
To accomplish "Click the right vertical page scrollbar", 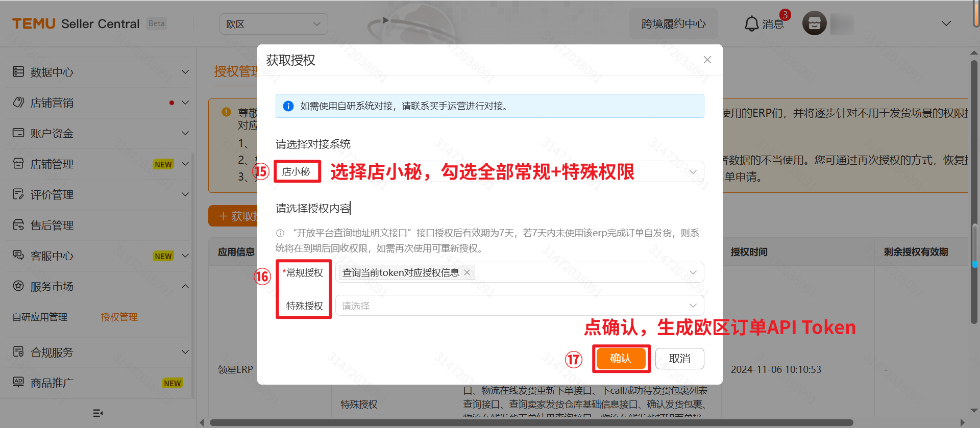I will pos(974,191).
